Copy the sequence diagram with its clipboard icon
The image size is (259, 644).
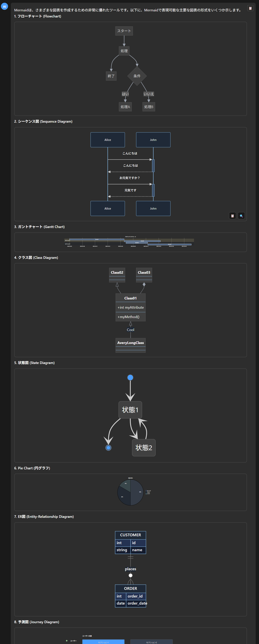pyautogui.click(x=232, y=216)
